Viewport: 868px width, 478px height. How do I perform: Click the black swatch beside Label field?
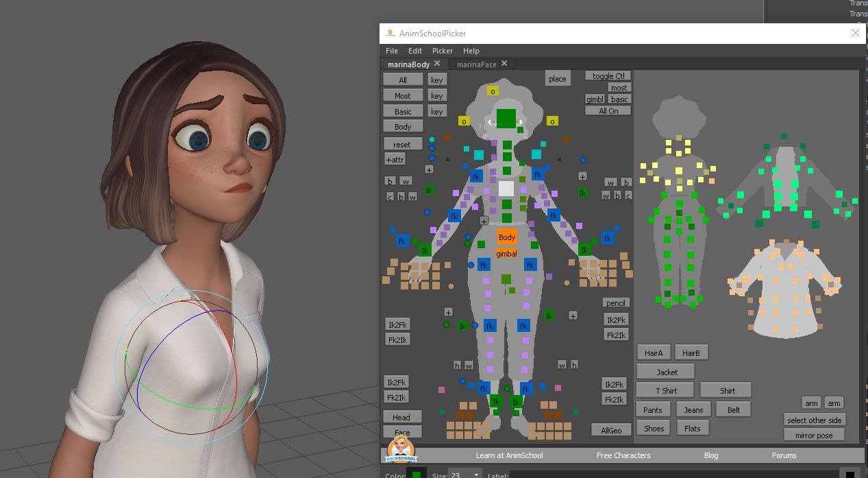coord(850,474)
